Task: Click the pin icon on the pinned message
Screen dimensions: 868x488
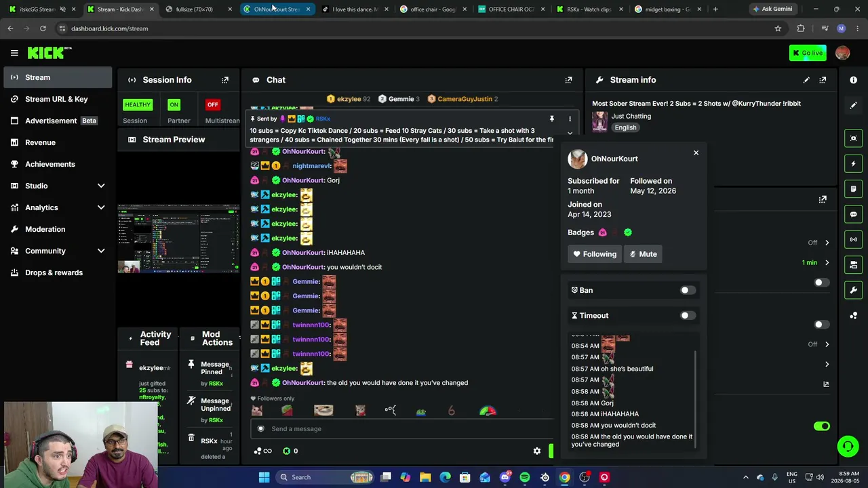Action: [552, 119]
